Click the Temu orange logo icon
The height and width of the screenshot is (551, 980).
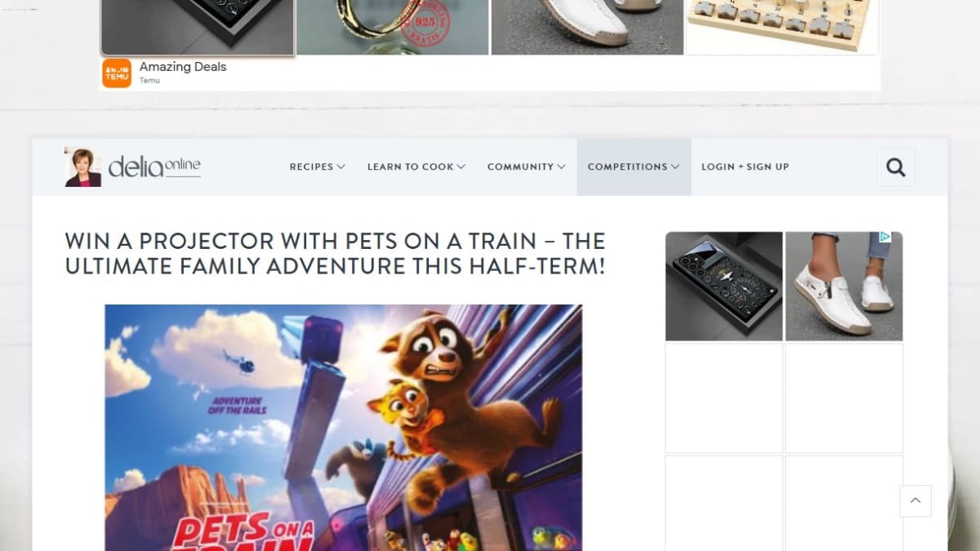coord(117,73)
